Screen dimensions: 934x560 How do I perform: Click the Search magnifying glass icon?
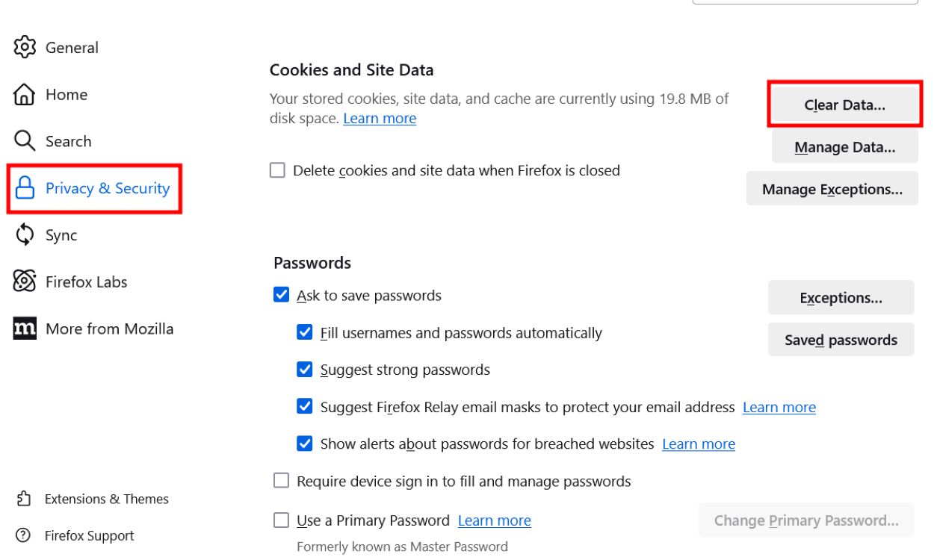coord(25,140)
